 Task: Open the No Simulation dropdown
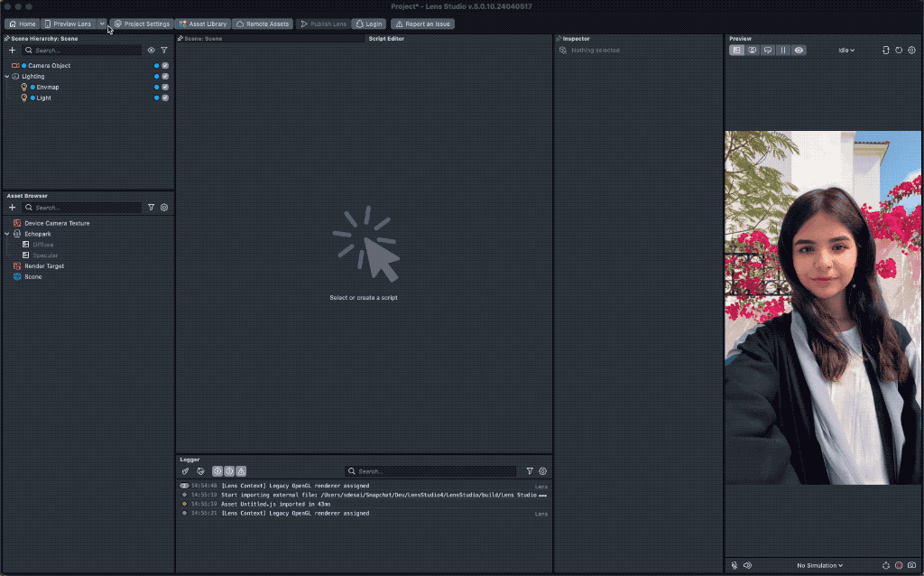click(819, 565)
